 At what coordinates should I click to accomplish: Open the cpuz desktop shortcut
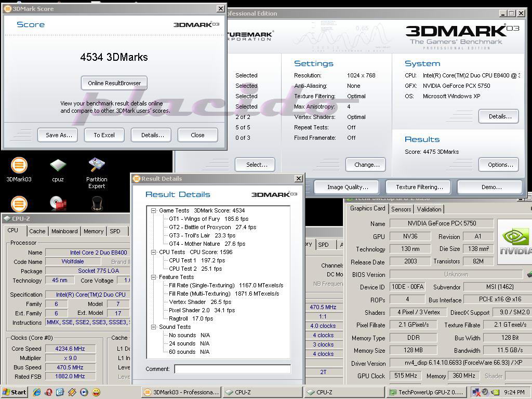pos(58,169)
